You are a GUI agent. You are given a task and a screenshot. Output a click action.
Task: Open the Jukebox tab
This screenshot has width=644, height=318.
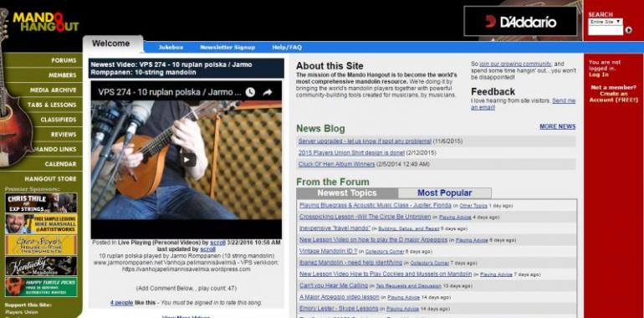click(171, 47)
